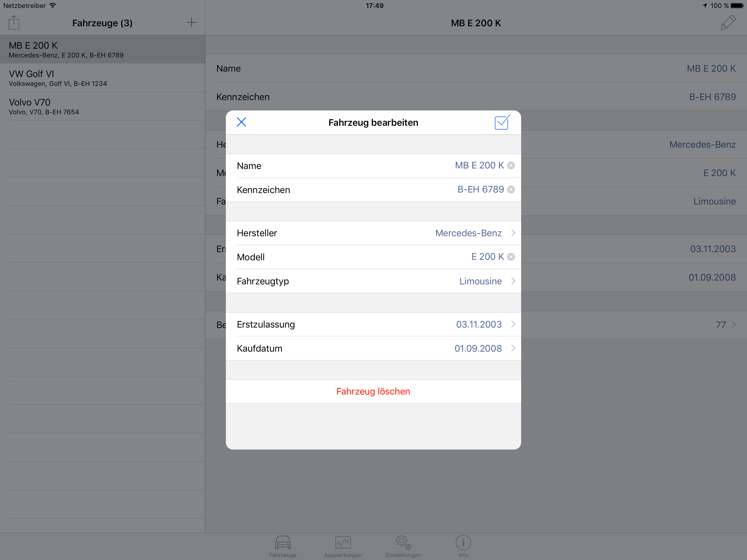Tap the Wi-Fi status icon
The image size is (747, 560).
[x=53, y=5]
